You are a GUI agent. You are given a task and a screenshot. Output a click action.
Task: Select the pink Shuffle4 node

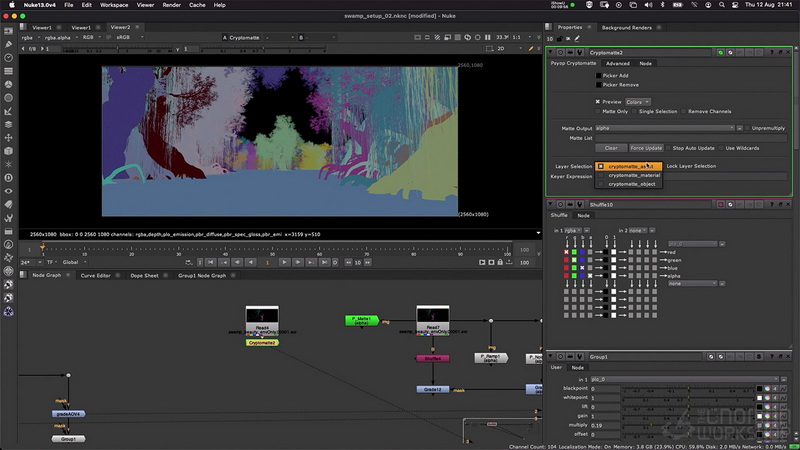433,359
